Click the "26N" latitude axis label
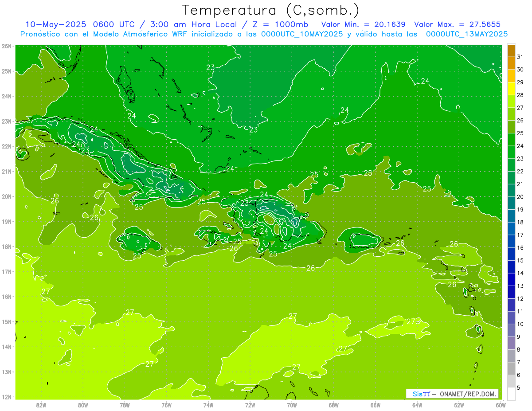532x411 pixels. (7, 46)
